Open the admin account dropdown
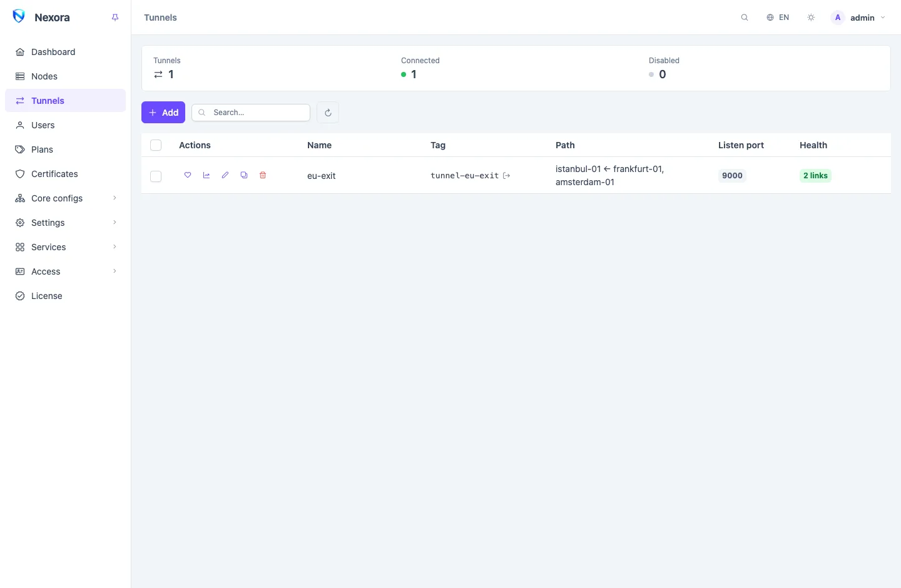 click(x=858, y=18)
